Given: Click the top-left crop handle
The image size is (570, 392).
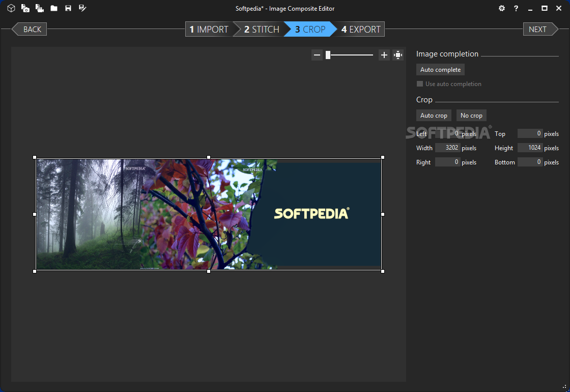Looking at the screenshot, I should pyautogui.click(x=35, y=157).
